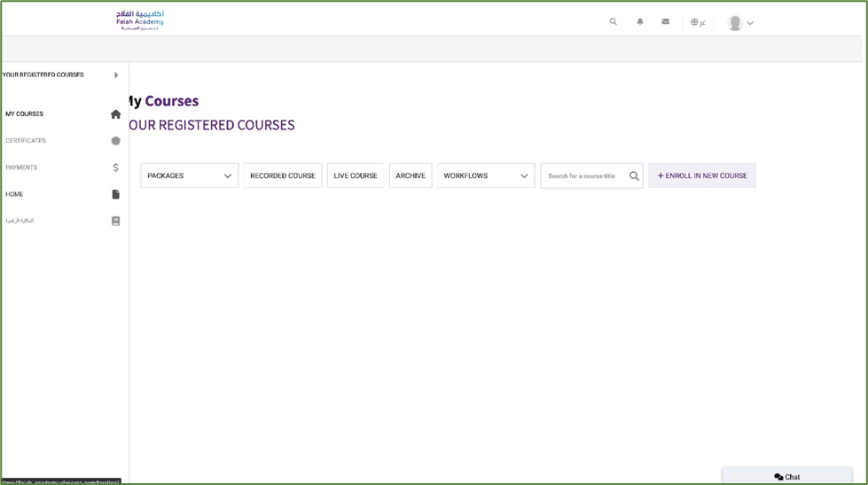Viewport: 868px width, 485px height.
Task: Open the user profile avatar menu
Action: [739, 23]
